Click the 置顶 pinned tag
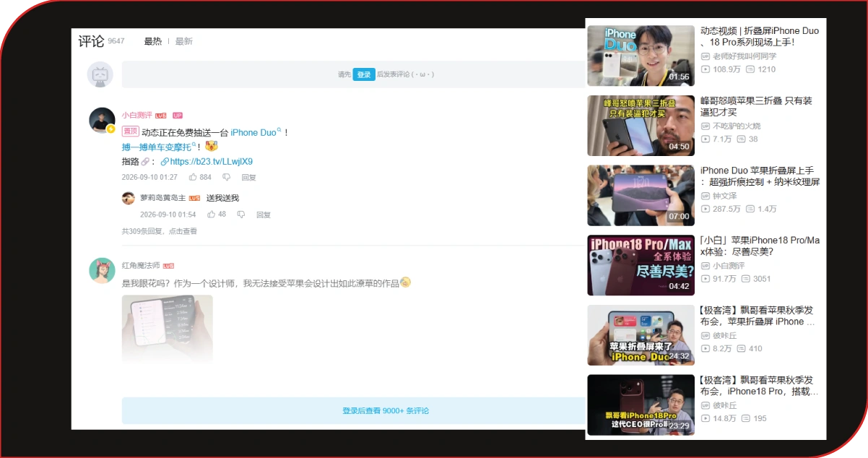 pyautogui.click(x=131, y=131)
